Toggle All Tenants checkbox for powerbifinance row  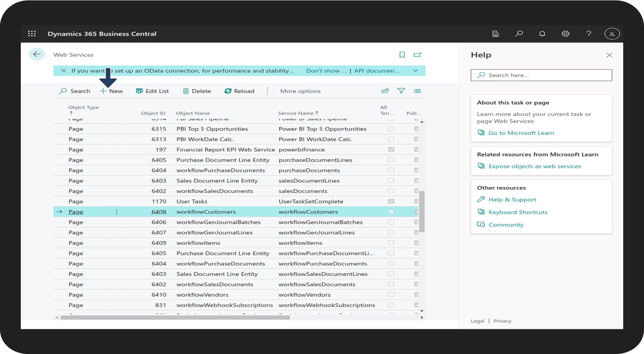[391, 149]
